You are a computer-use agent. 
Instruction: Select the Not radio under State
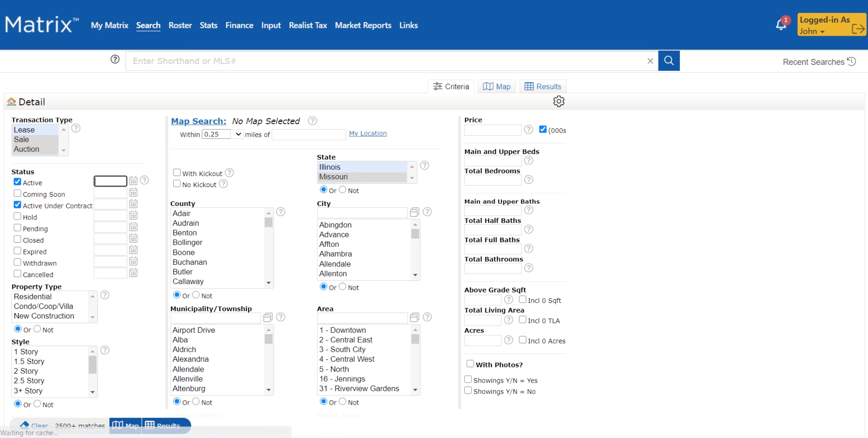point(342,190)
